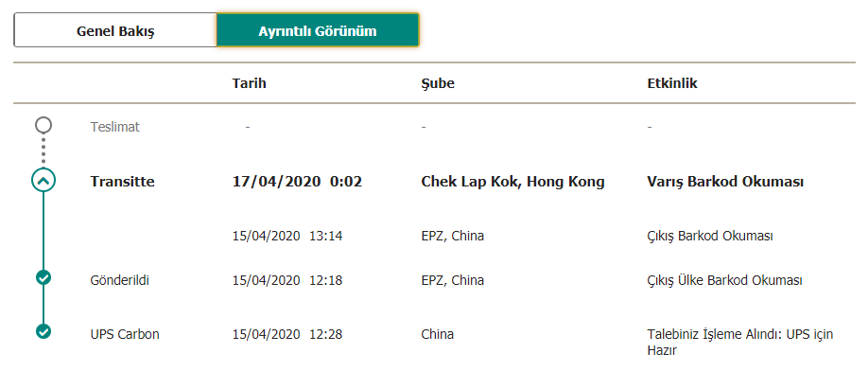Switch to the Genel Bakış tab
868x389 pixels.
point(114,30)
